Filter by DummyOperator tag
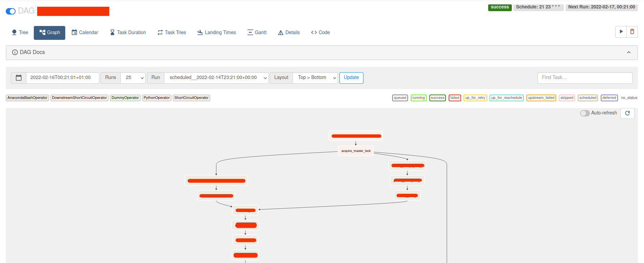Image resolution: width=644 pixels, height=263 pixels. (x=125, y=98)
